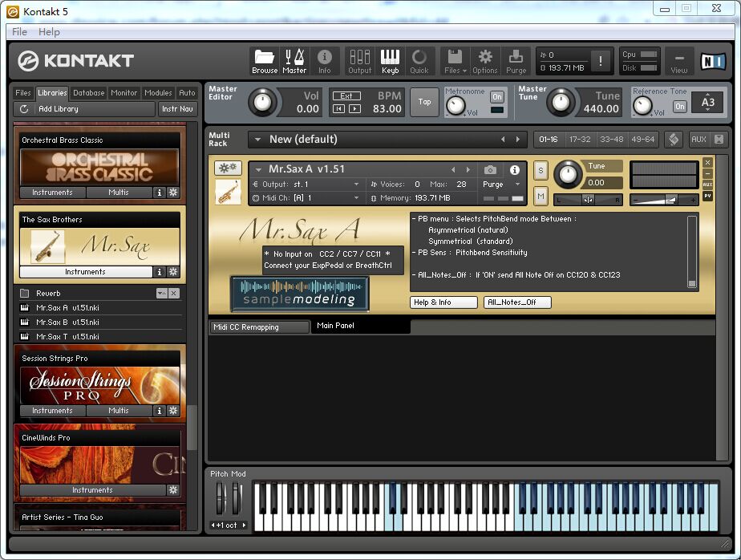Screen dimensions: 741x560
Task: Show Mr.Sax A instrument info icon
Action: tap(515, 170)
